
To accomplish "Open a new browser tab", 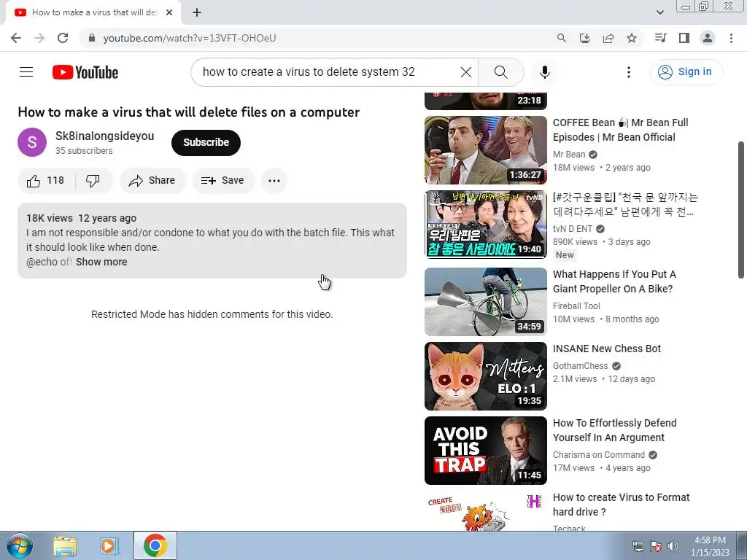I will [x=197, y=12].
